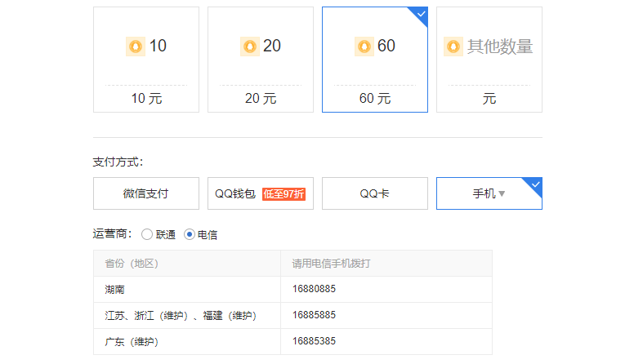The height and width of the screenshot is (364, 634).
Task: Pay with QQ钱包
Action: coord(235,194)
